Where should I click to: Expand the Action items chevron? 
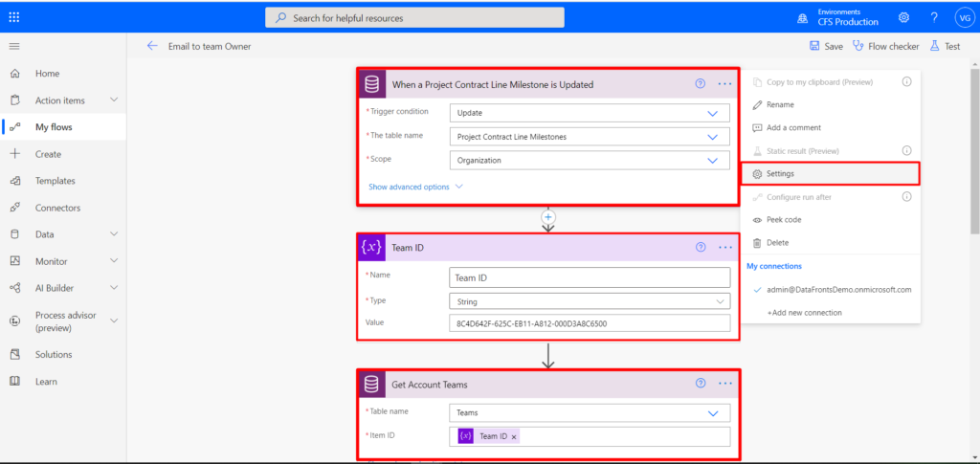pyautogui.click(x=114, y=99)
